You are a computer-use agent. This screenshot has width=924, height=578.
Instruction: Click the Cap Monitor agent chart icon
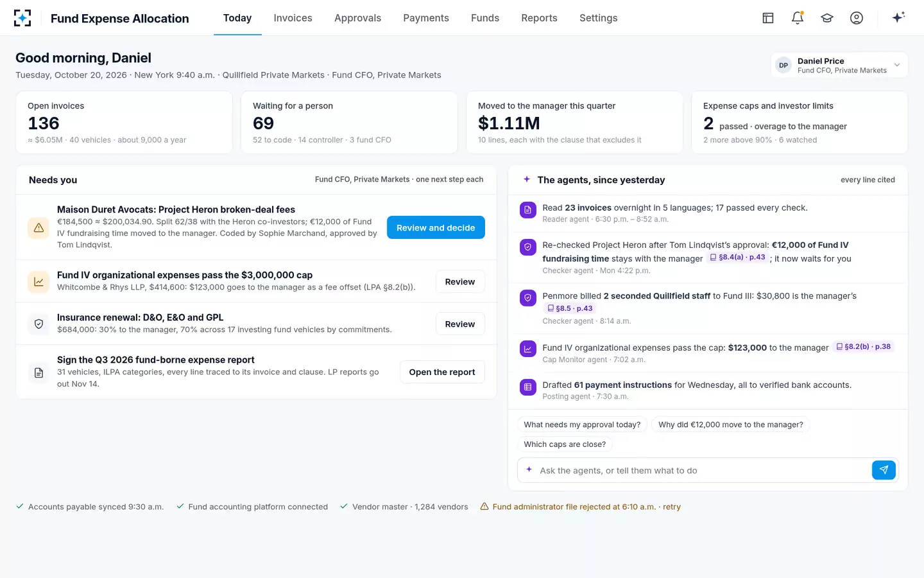point(527,349)
